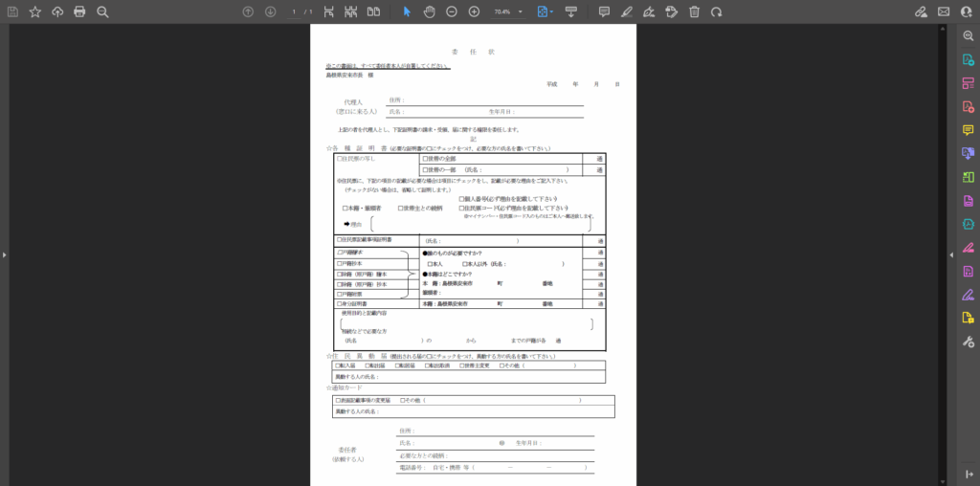Click the vertical document scrollbar
The image size is (980, 486).
tap(942, 254)
